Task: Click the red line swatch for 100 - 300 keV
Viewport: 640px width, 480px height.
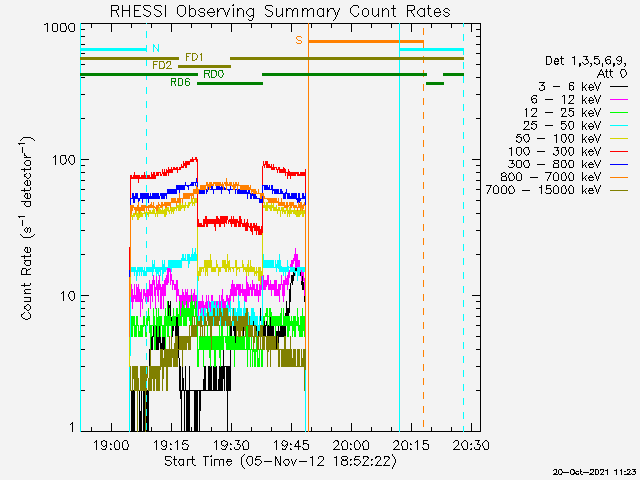Action: (x=619, y=152)
